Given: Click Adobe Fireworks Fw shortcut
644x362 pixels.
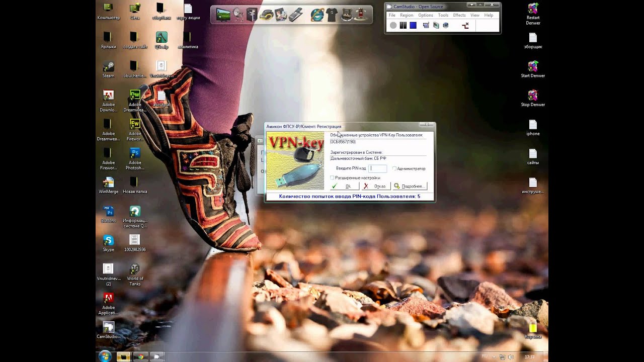Looking at the screenshot, I should 135,130.
